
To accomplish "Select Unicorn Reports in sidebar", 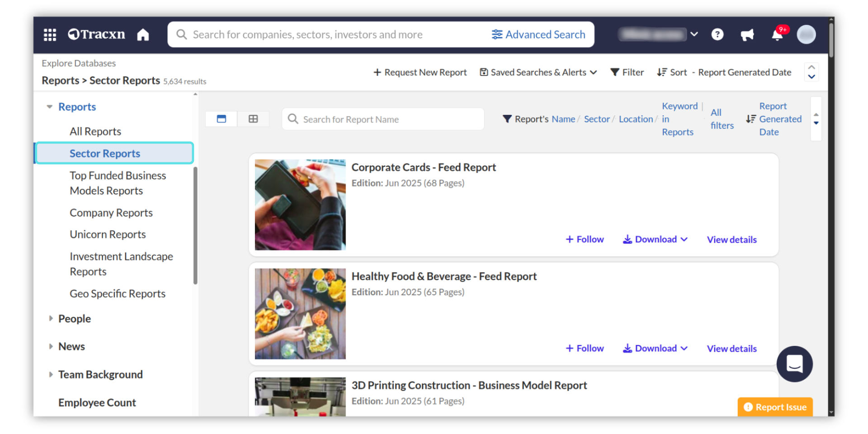I will tap(108, 235).
